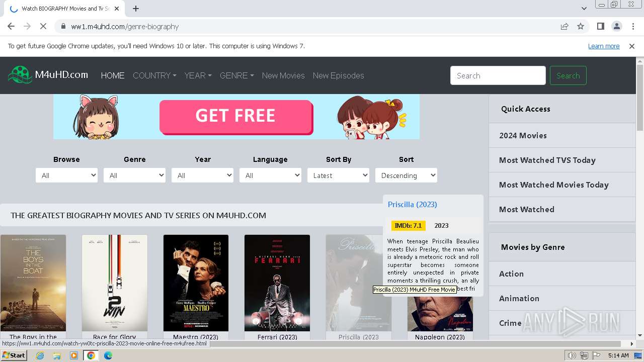The height and width of the screenshot is (362, 644).
Task: Open the Race for Glory poster
Action: [x=115, y=283]
